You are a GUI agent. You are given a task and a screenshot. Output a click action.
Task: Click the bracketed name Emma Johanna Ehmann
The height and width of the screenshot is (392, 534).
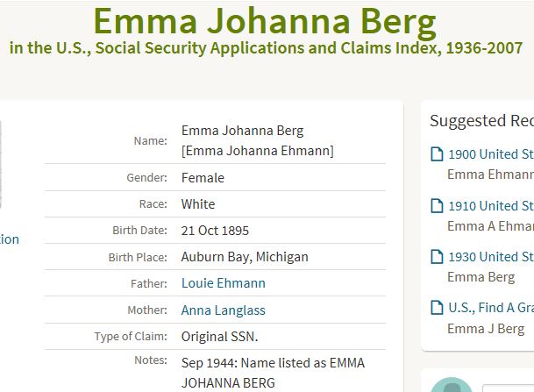coord(258,151)
